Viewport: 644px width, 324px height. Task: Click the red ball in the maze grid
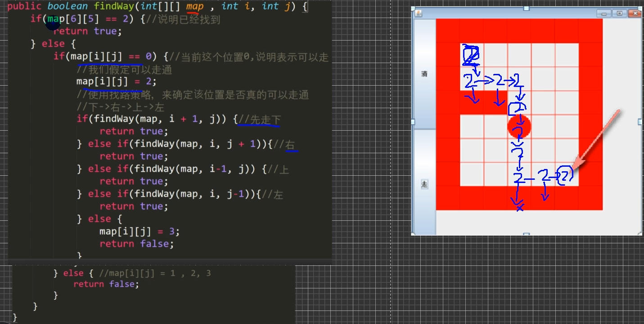tap(519, 127)
